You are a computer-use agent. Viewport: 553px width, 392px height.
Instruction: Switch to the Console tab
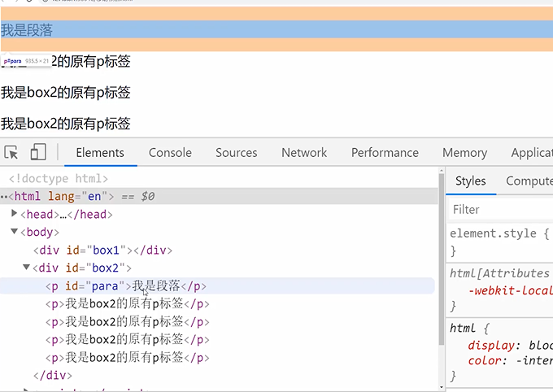170,153
